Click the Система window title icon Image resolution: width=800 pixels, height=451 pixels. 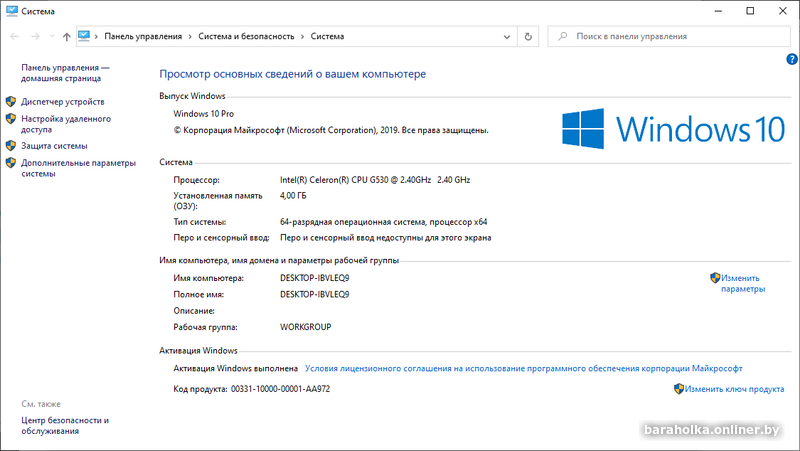tap(12, 11)
